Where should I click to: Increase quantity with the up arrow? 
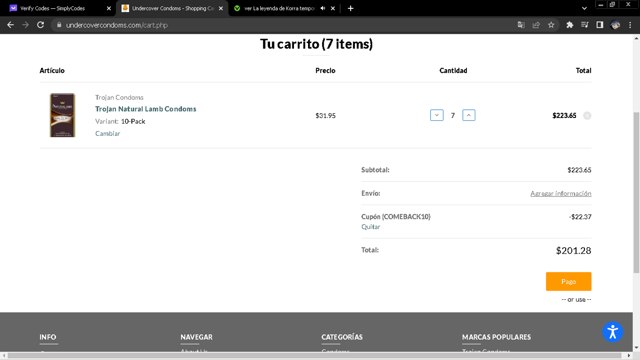[x=469, y=115]
